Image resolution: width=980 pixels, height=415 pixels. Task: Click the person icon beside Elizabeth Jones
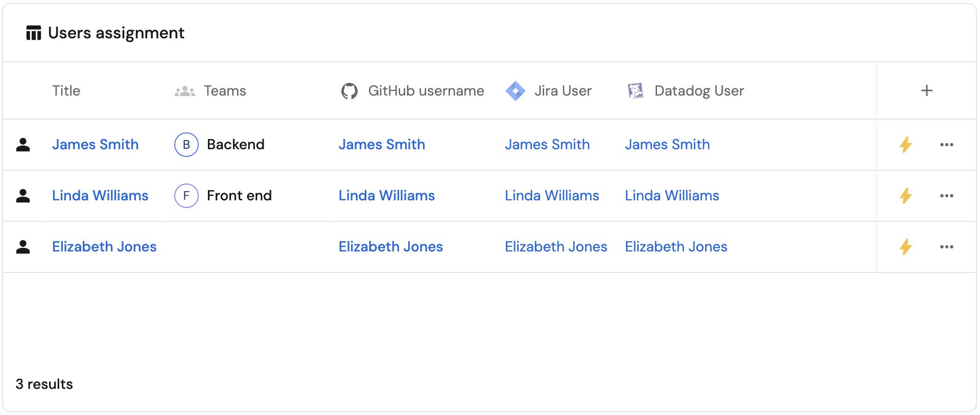point(23,247)
